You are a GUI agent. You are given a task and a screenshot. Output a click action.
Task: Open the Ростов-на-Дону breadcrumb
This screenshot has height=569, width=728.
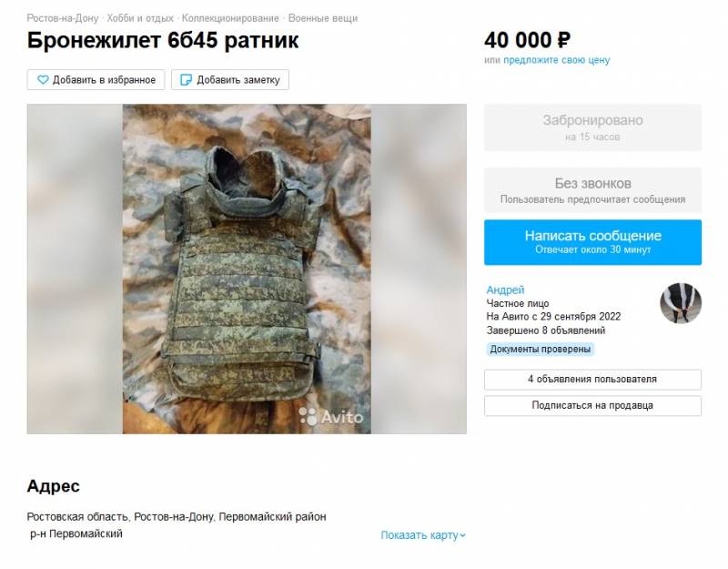click(63, 18)
